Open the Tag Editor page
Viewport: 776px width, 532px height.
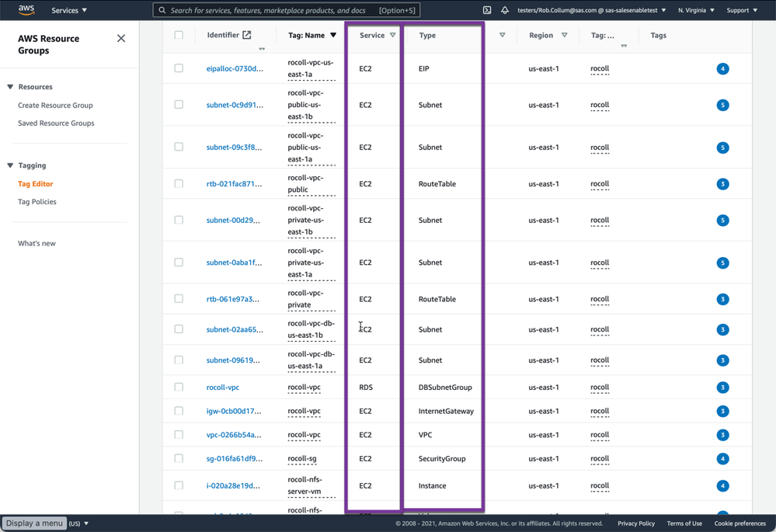(35, 183)
